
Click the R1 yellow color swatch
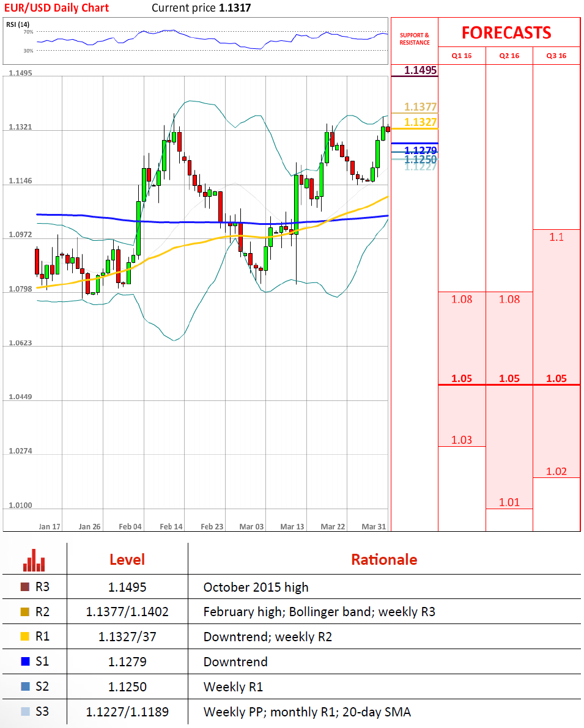(x=25, y=636)
